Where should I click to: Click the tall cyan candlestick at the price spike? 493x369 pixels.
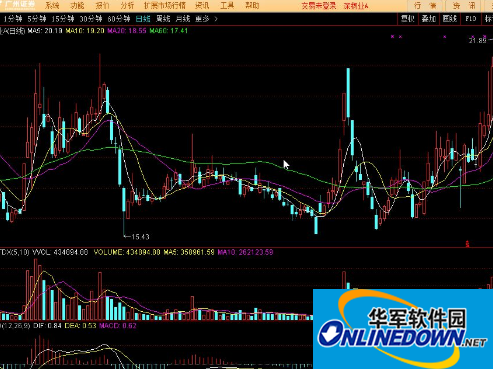[348, 93]
